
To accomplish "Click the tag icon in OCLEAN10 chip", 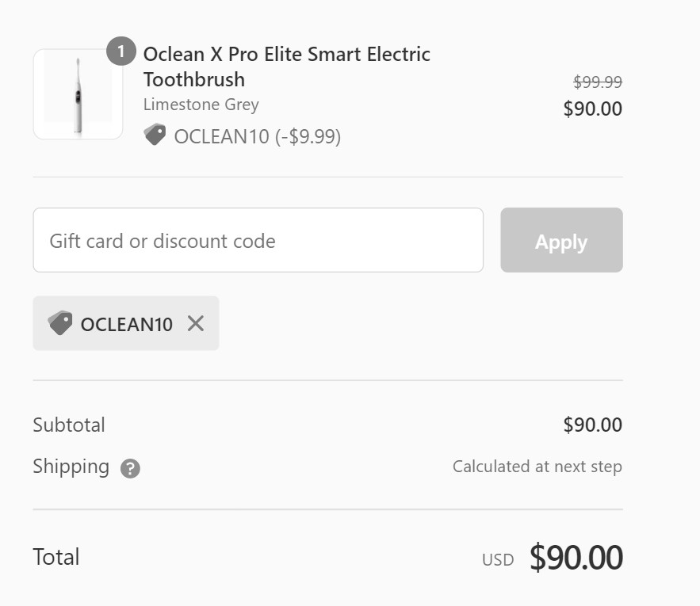I will (x=60, y=323).
